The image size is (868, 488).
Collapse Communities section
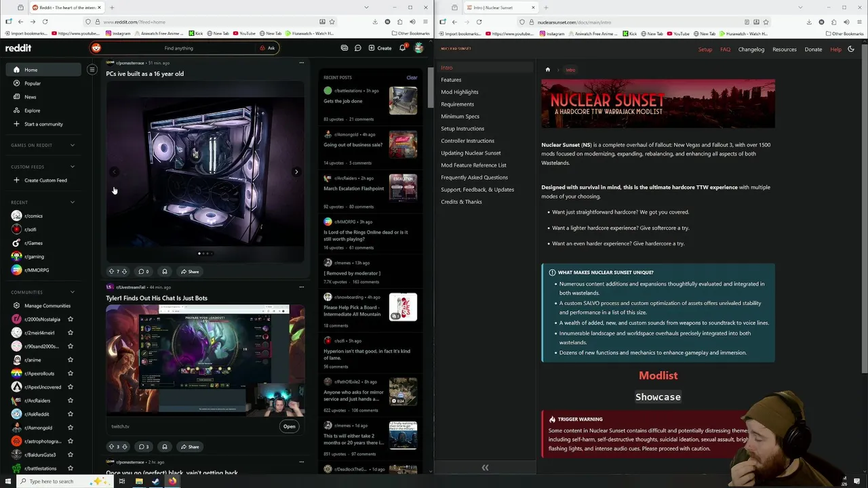pos(73,292)
